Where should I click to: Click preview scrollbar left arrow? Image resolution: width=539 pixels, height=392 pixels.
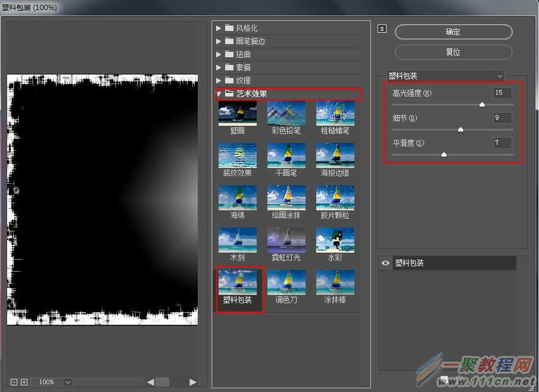[151, 382]
